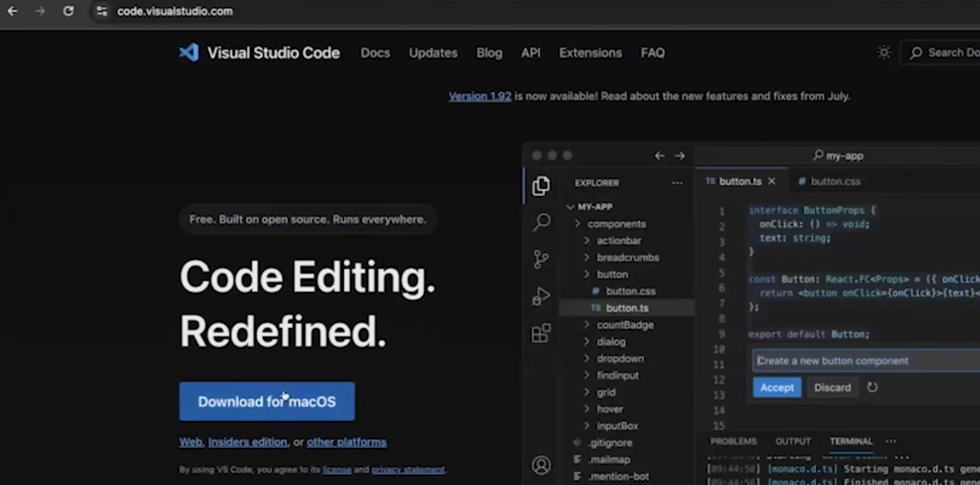
Task: Open the Search icon in activity bar
Action: (x=542, y=222)
